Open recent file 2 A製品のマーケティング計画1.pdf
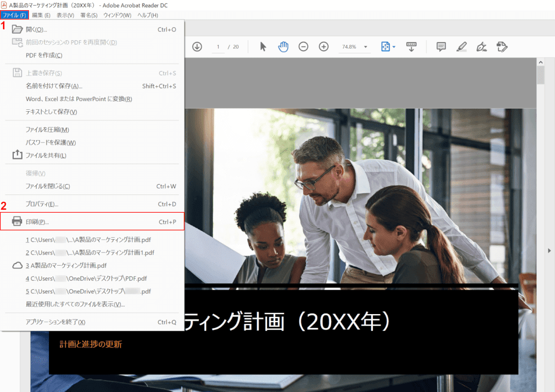The height and width of the screenshot is (392, 555). click(x=92, y=253)
